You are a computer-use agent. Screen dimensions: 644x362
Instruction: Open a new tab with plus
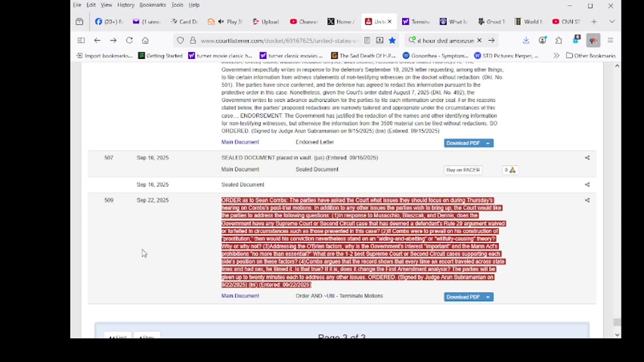coord(594,22)
